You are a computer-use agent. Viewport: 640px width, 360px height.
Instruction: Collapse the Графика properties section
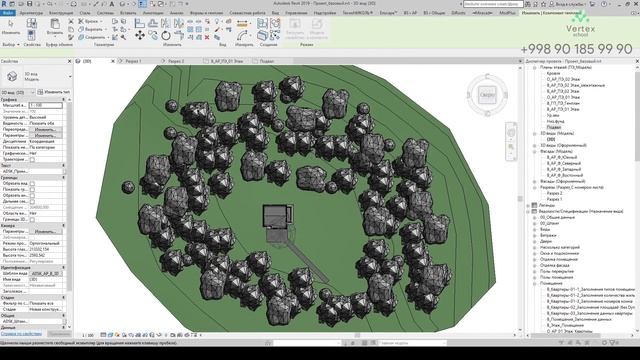coord(63,100)
